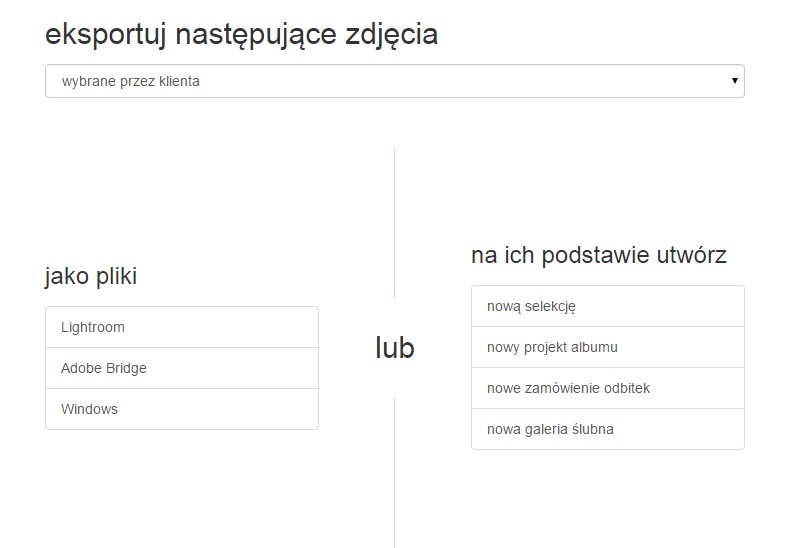Pick 'nowy projekt albumu' option

[607, 347]
